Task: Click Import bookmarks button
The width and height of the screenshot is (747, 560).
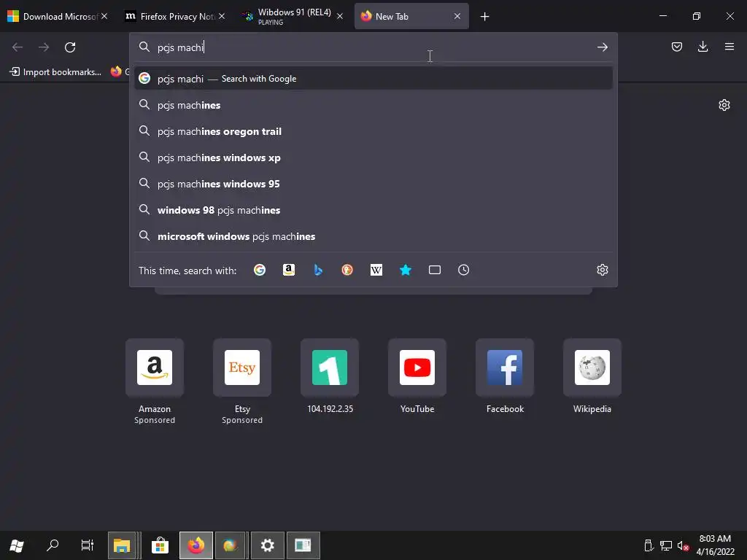Action: [x=55, y=72]
